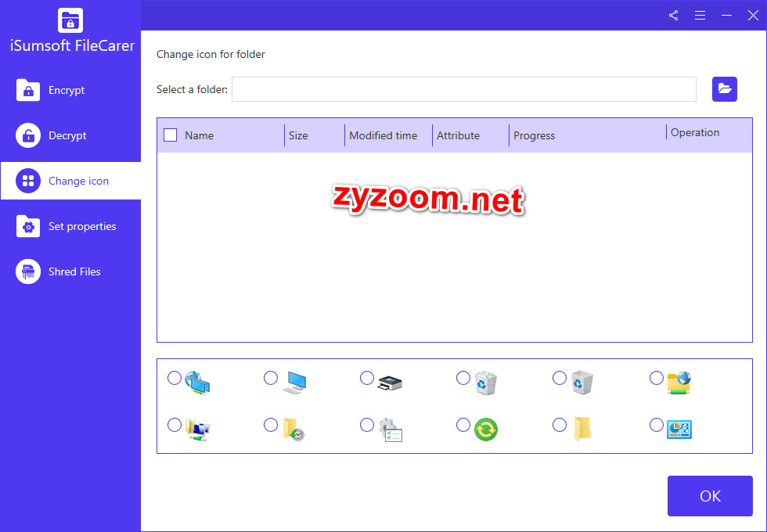767x532 pixels.
Task: Click the gear checklist icon image
Action: pos(391,430)
